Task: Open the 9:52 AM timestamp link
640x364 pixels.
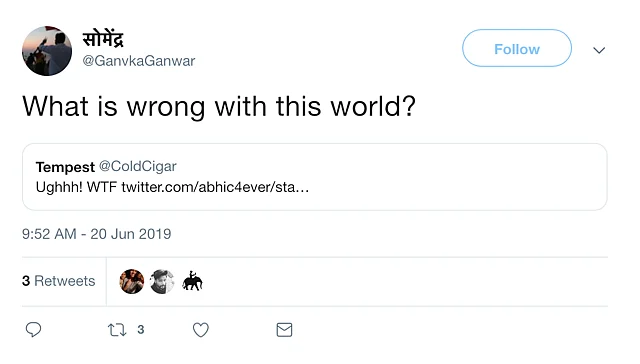Action: coord(97,234)
